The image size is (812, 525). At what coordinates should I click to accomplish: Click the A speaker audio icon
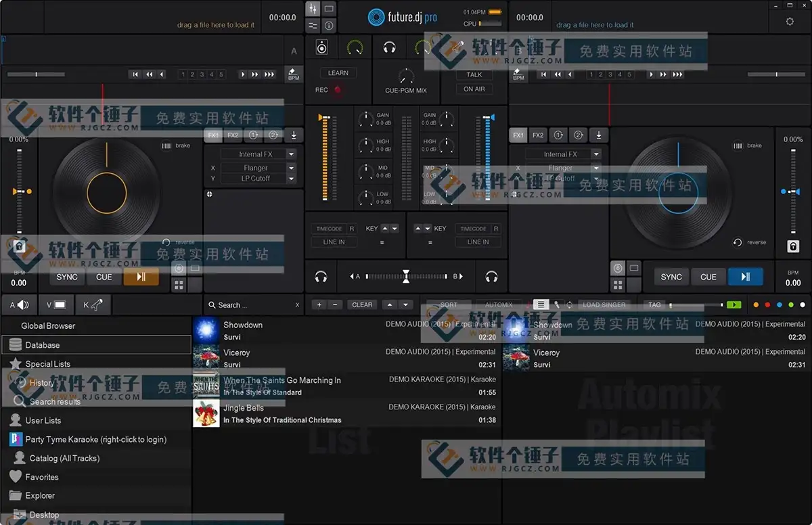(x=18, y=304)
